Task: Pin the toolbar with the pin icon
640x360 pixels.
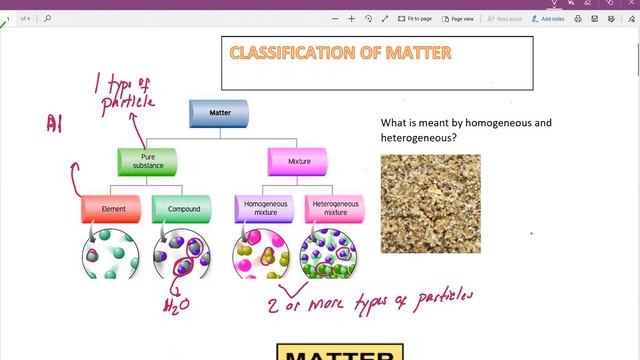Action: point(631,19)
